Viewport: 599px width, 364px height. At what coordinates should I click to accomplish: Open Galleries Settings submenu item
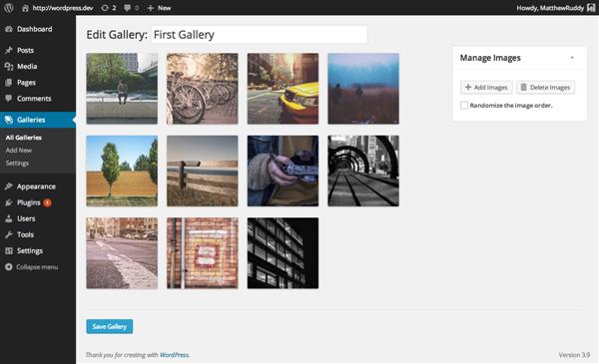tap(17, 164)
